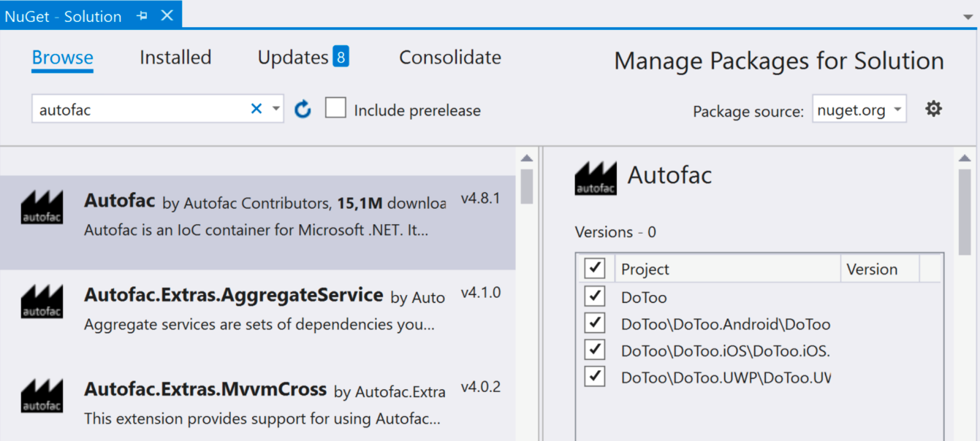This screenshot has width=980, height=441.
Task: Click the Updates count badge 8
Action: tap(341, 56)
